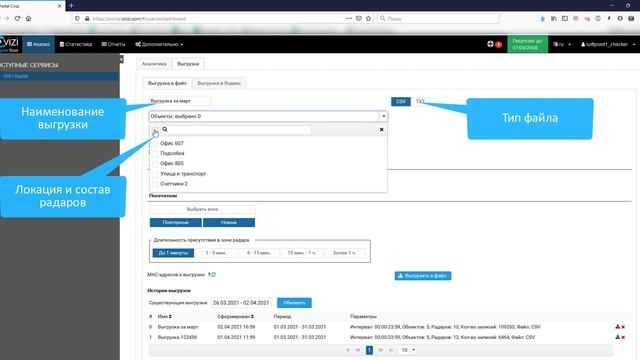Select the TXT file type
Viewport: 640px width, 360px height.
point(420,101)
